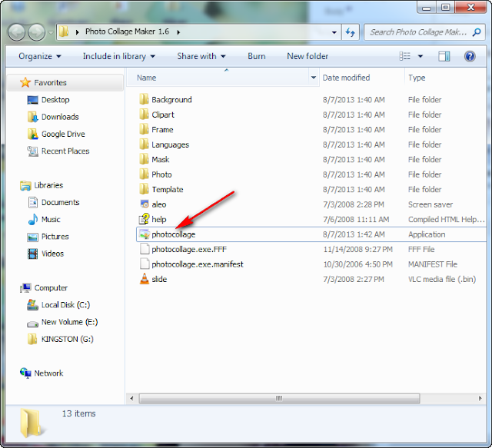Open the Organize menu
492x448 pixels.
[x=40, y=56]
